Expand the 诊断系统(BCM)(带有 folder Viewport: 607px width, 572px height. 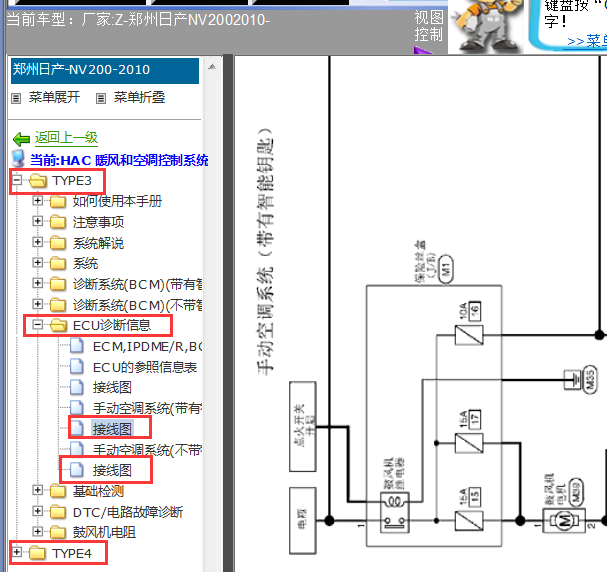tap(38, 283)
